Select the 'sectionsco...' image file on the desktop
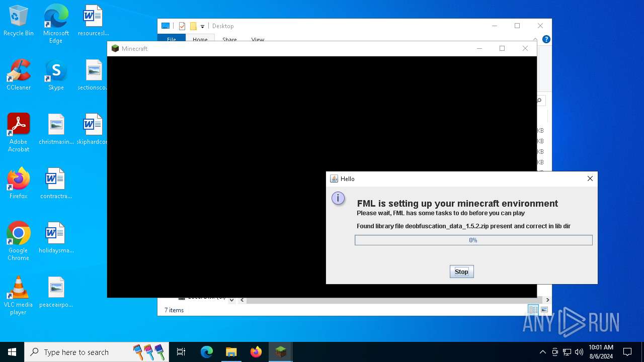Image resolution: width=644 pixels, height=362 pixels. [x=93, y=75]
